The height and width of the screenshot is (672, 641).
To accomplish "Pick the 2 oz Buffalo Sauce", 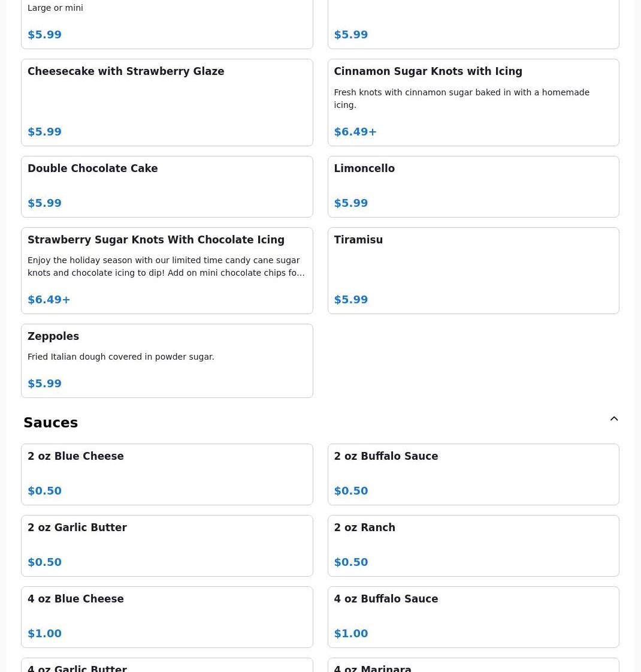I will point(473,474).
